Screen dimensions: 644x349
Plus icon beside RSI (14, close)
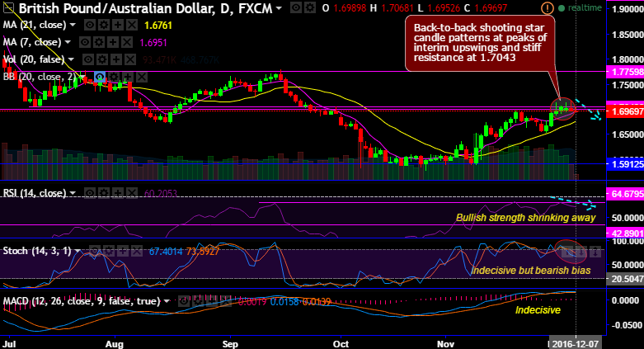tap(117, 193)
